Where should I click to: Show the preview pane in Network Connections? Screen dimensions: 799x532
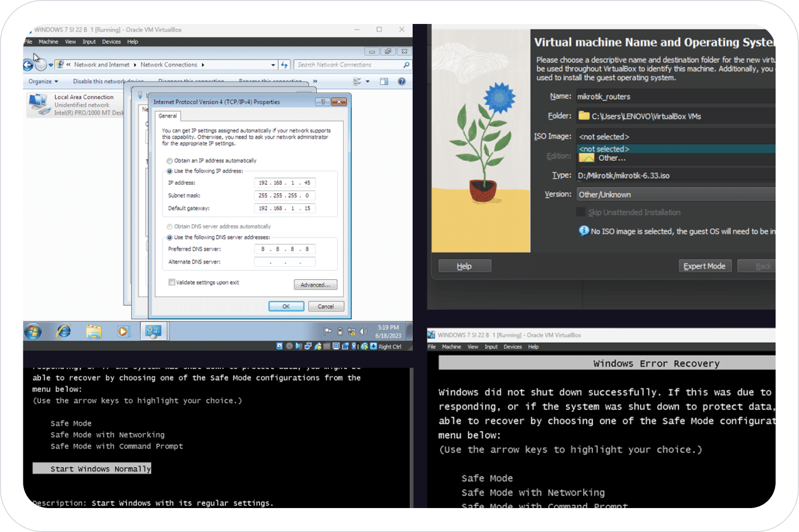pyautogui.click(x=384, y=82)
